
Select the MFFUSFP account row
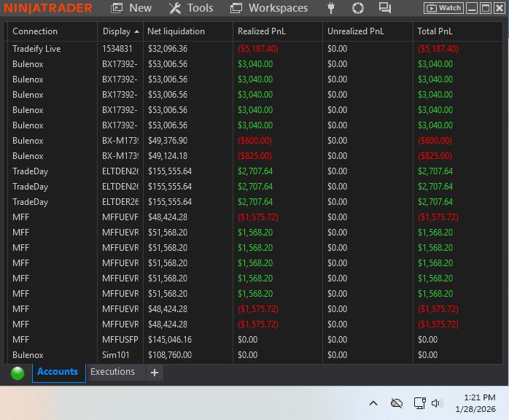(x=254, y=340)
